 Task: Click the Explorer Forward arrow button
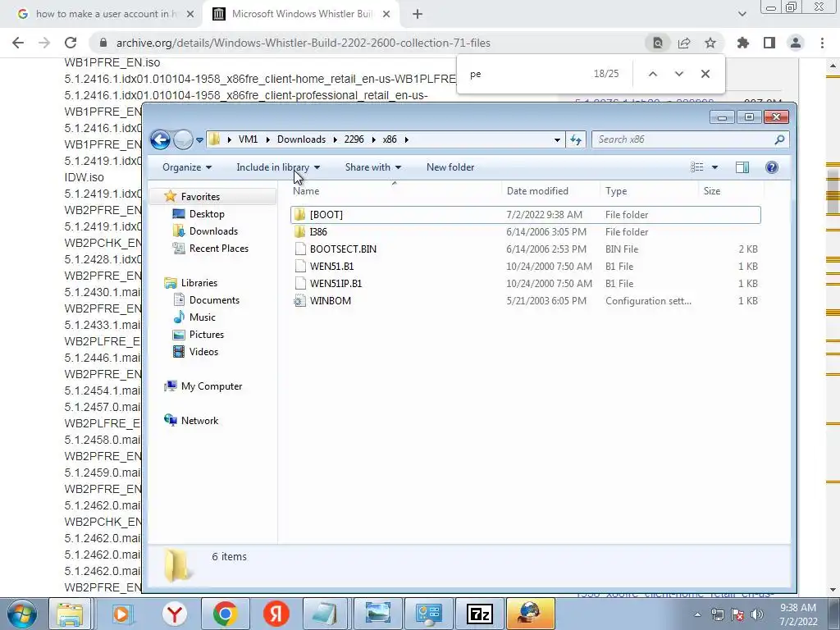tap(183, 139)
